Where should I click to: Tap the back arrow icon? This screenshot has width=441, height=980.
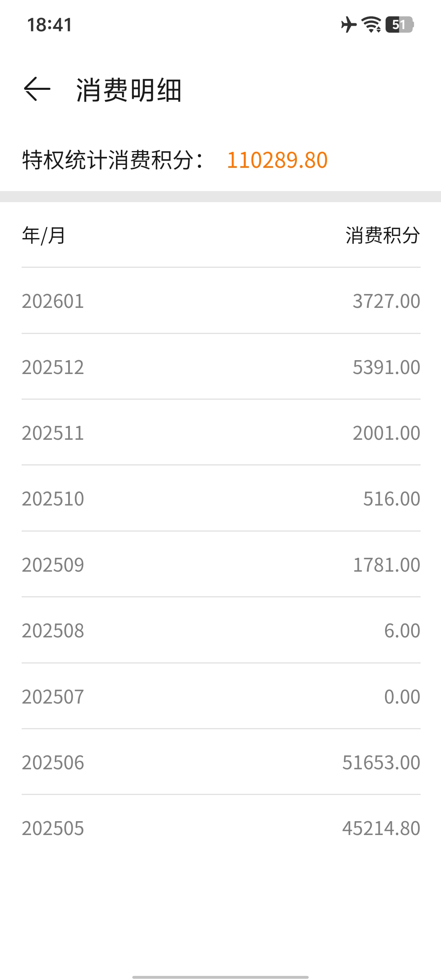coord(37,89)
